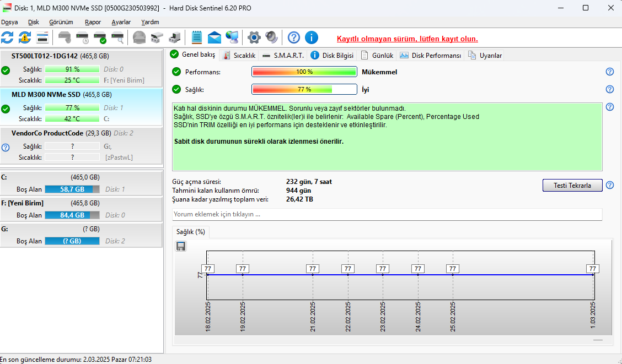Open the Disk Performansı tab
The width and height of the screenshot is (622, 364).
click(431, 56)
